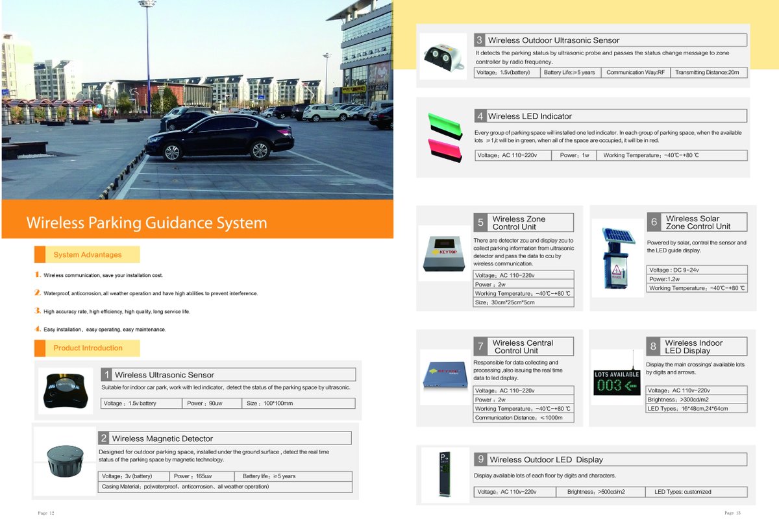This screenshot has height=532, width=779.
Task: Click the 'Wireless Parking Guidance System' title
Action: click(147, 223)
